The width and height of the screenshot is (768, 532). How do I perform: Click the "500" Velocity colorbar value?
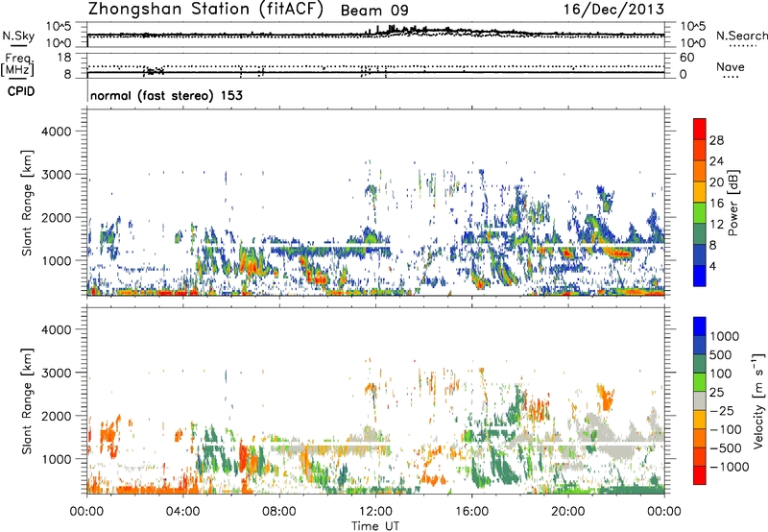pyautogui.click(x=721, y=354)
